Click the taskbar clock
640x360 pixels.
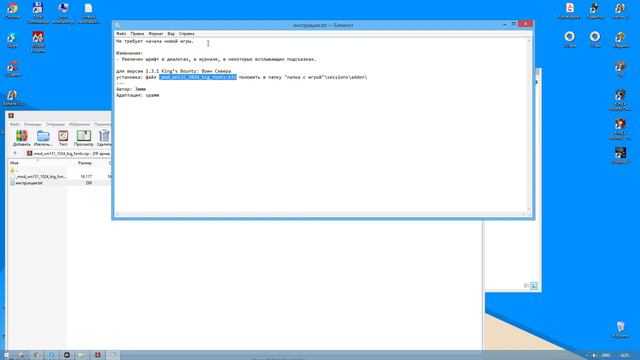pyautogui.click(x=624, y=356)
